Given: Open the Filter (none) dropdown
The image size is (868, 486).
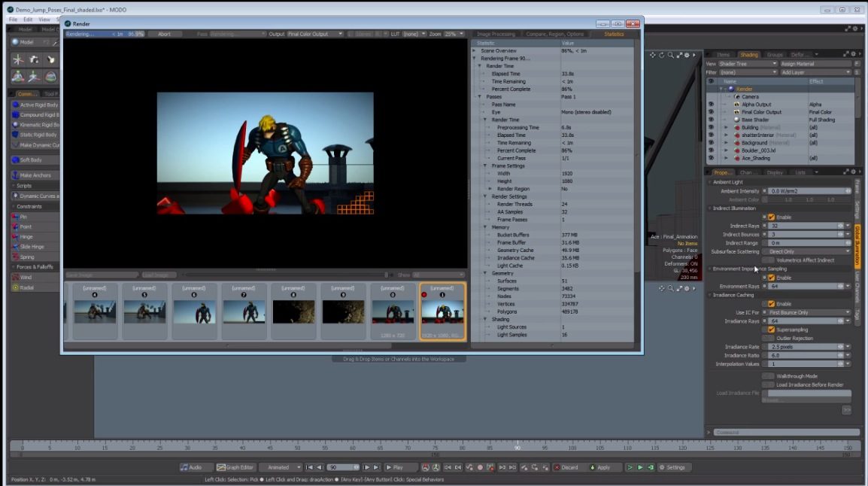Looking at the screenshot, I should point(748,72).
